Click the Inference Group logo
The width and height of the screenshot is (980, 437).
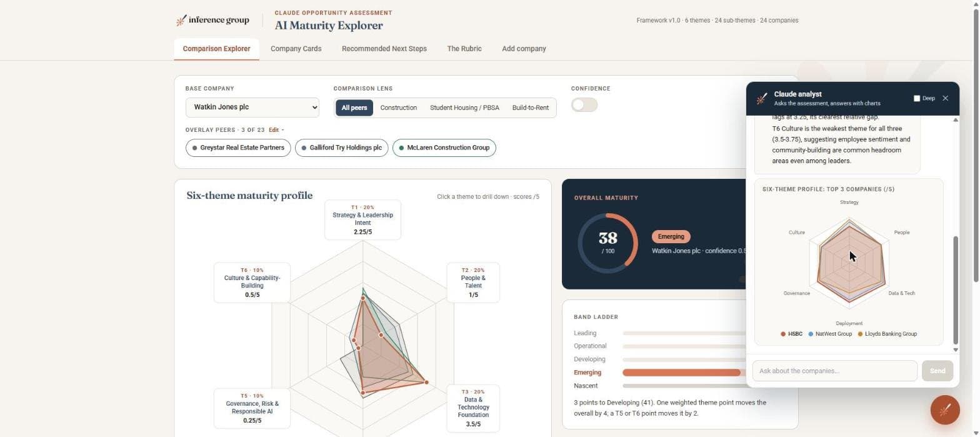tap(212, 20)
